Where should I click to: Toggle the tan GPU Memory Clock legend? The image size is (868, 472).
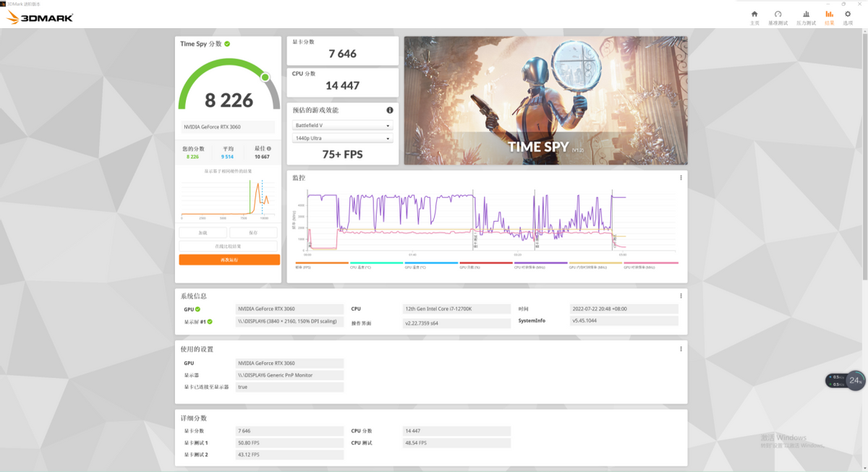tap(595, 265)
